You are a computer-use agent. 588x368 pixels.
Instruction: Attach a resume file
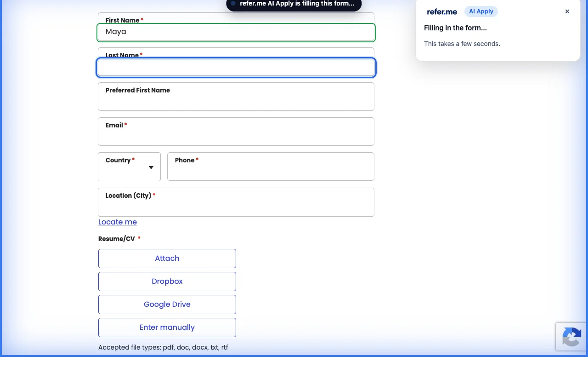point(167,259)
